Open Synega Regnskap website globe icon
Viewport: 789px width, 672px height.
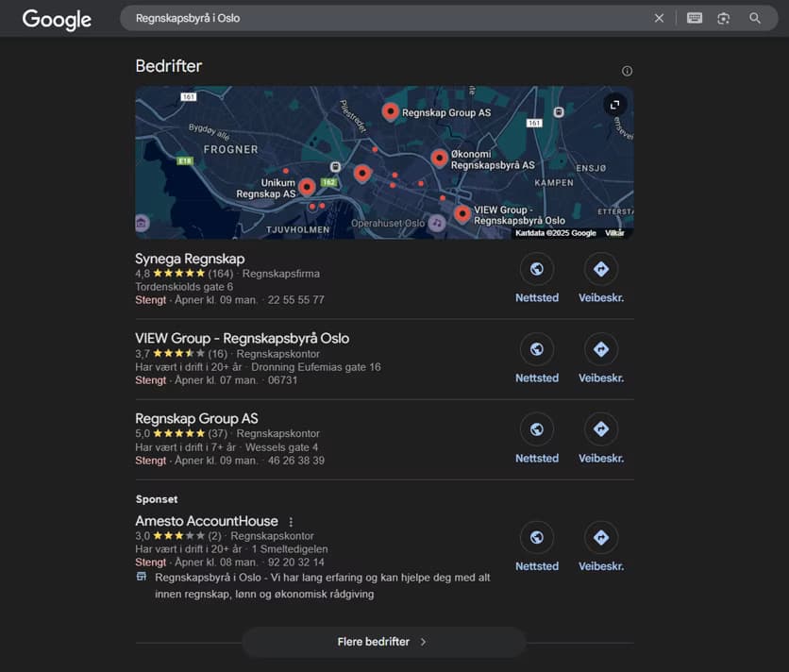(x=536, y=269)
